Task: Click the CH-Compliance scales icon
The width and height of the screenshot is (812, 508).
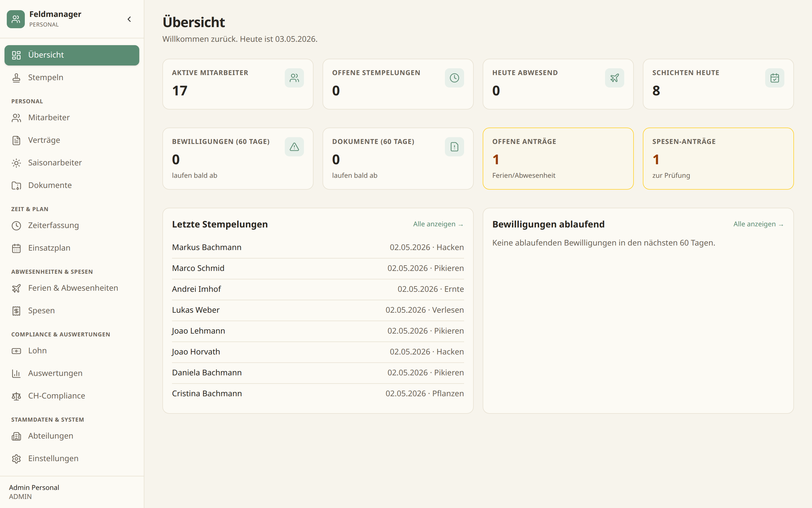Action: [16, 396]
